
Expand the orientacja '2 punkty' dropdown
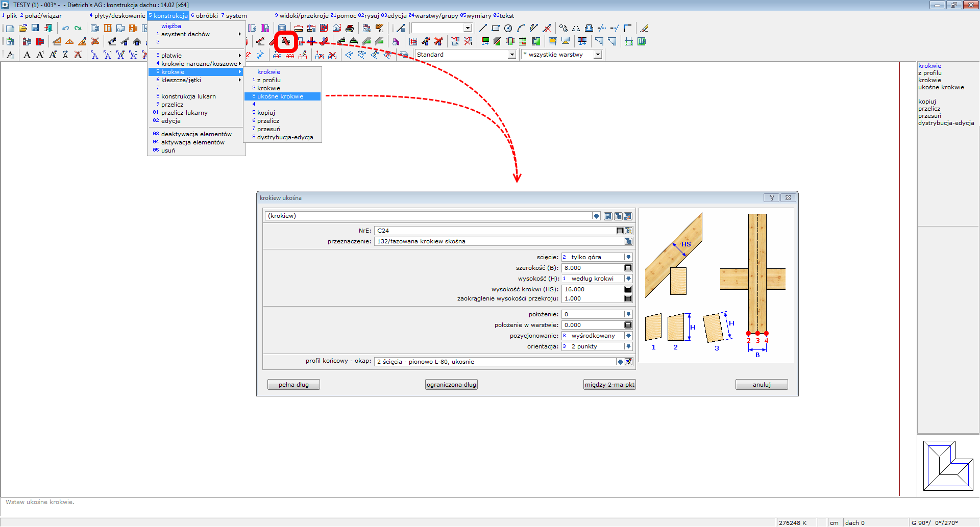coord(628,346)
